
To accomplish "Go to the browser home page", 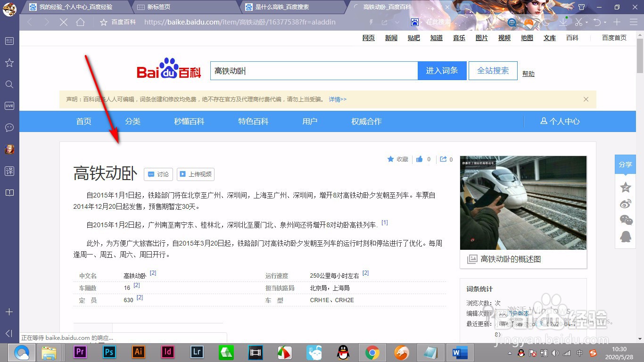I will click(81, 22).
